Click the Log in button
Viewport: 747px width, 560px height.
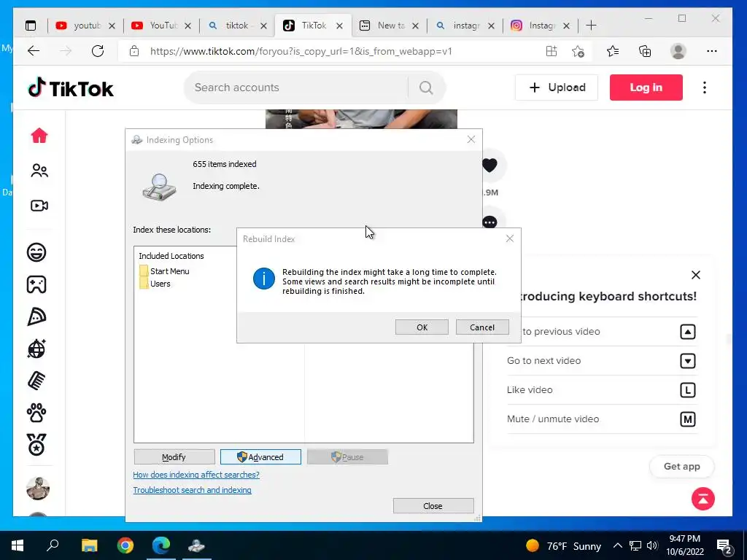(x=646, y=87)
